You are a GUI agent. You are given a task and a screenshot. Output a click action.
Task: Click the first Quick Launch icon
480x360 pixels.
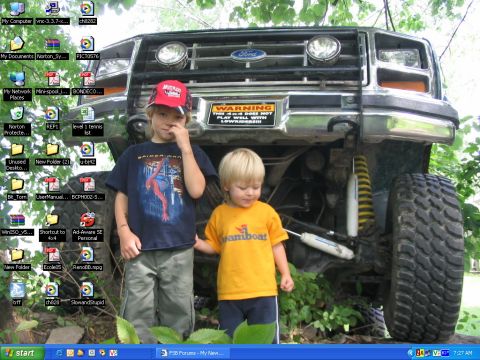pos(59,353)
